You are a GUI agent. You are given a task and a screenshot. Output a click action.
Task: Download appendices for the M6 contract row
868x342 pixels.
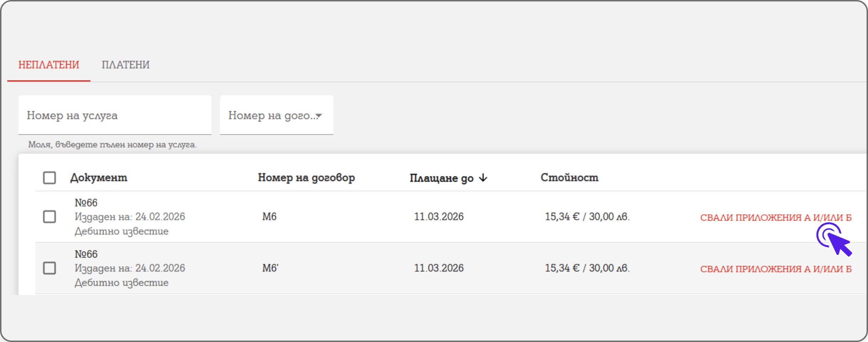(776, 217)
